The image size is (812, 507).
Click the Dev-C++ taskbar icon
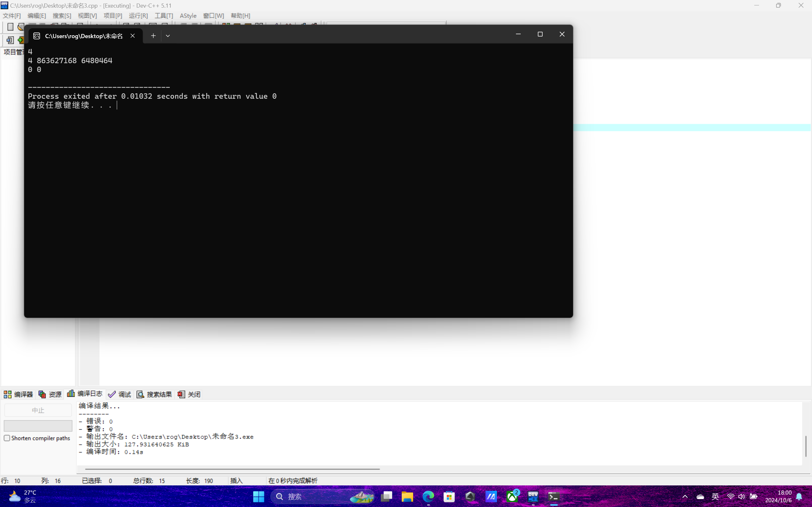click(x=533, y=496)
